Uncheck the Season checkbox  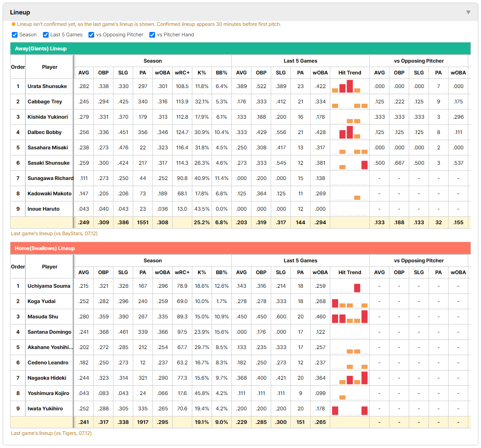pyautogui.click(x=15, y=35)
